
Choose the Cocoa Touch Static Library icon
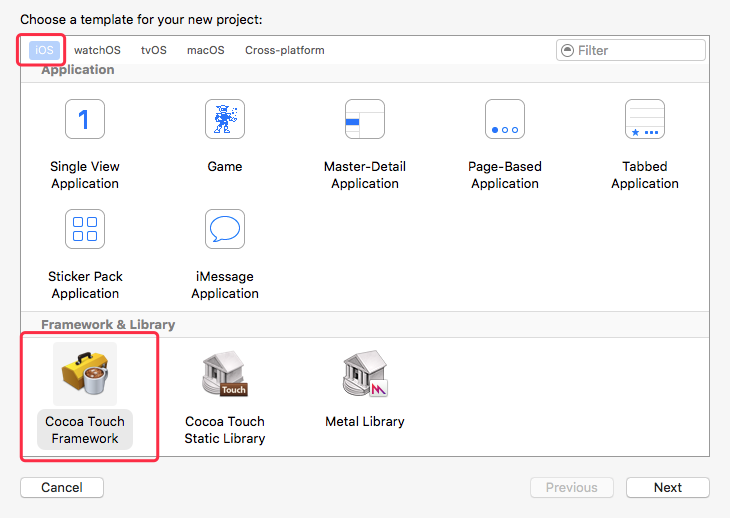pos(225,374)
